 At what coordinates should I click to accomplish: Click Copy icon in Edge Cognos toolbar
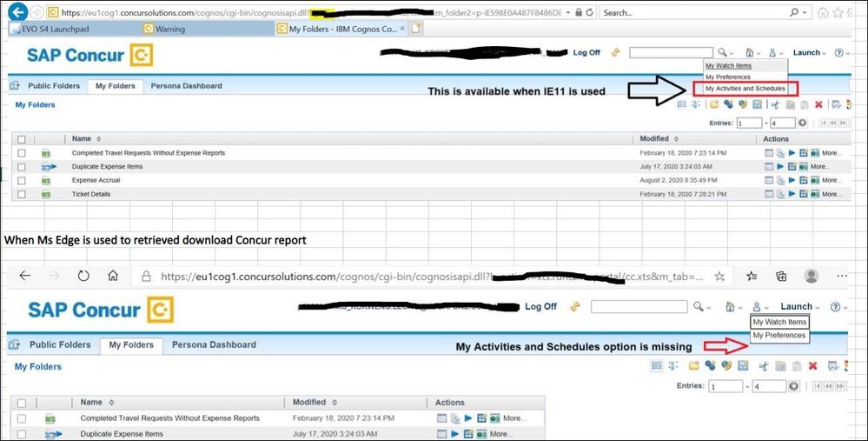point(780,365)
